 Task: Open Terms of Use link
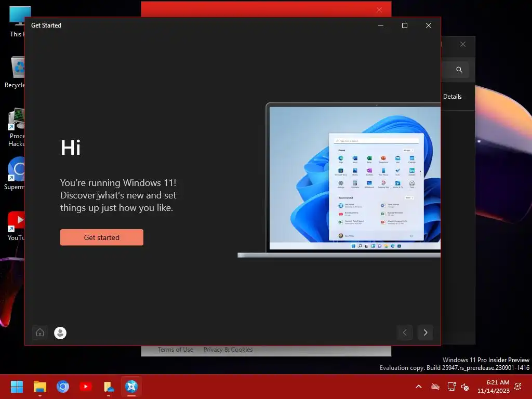click(176, 350)
